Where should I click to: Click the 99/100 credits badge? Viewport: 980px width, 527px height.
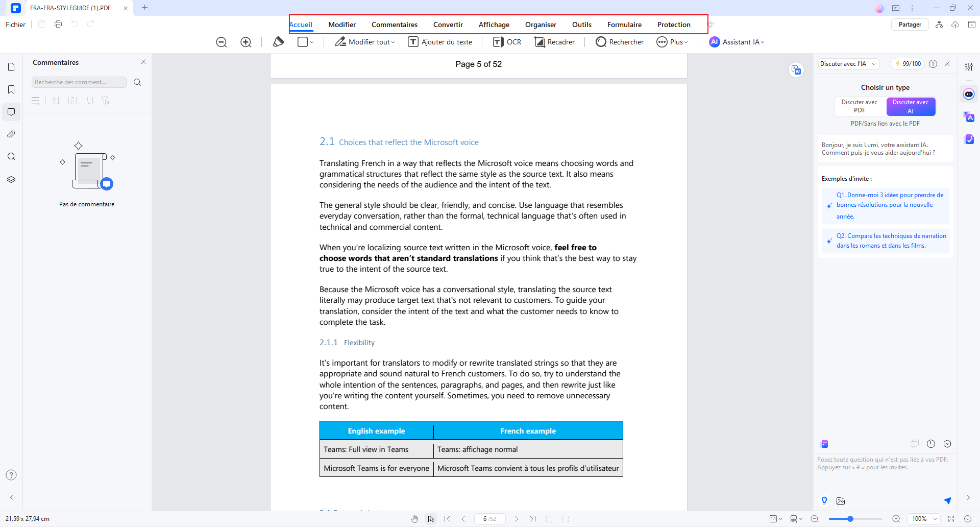point(908,64)
